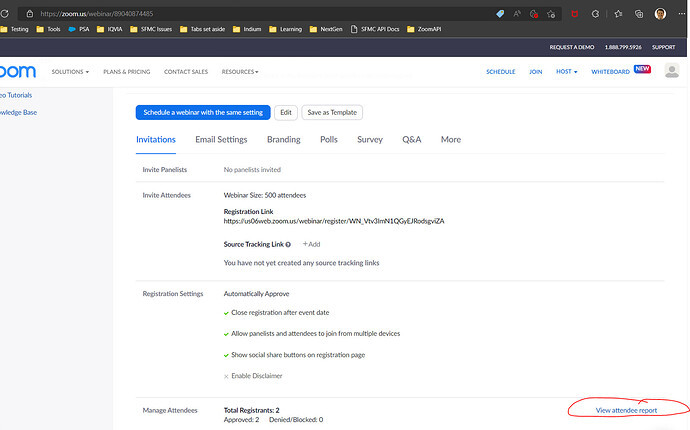This screenshot has width=690, height=430.
Task: Open the Testing bookmarks folder
Action: pyautogui.click(x=15, y=29)
